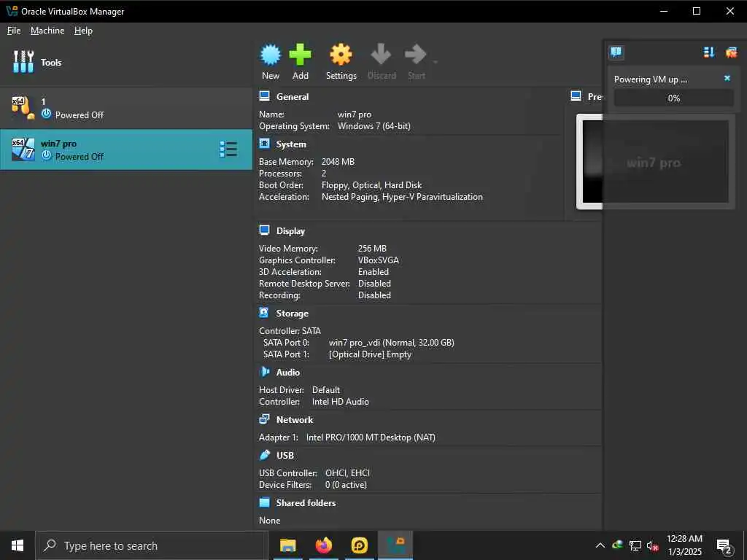This screenshot has height=560, width=747.
Task: Open the Network settings heading link
Action: coord(295,419)
